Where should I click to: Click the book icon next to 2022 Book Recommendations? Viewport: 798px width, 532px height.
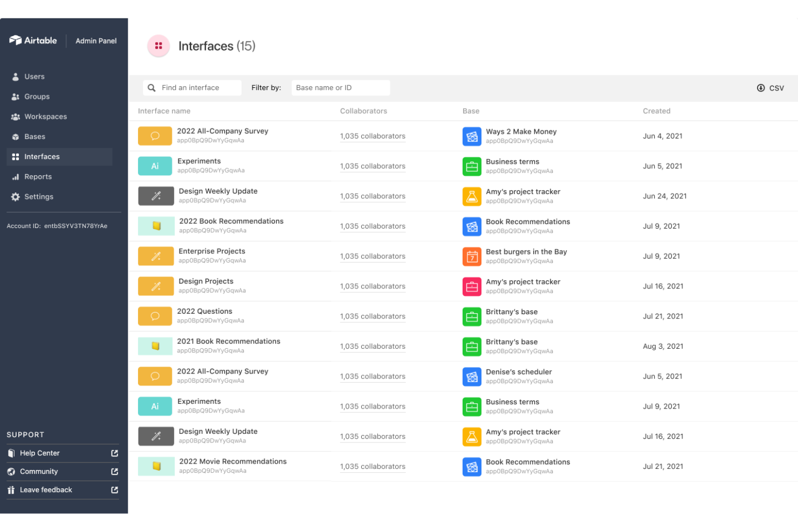pos(155,226)
